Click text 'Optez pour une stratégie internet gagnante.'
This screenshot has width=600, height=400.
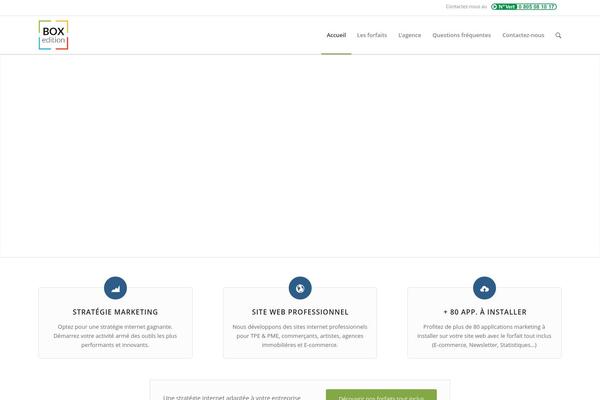pos(115,327)
